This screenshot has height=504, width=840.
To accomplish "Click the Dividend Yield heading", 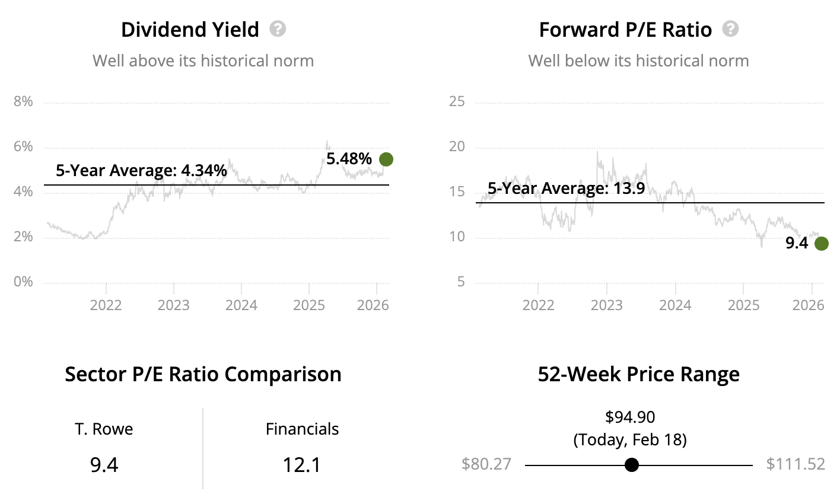I will pos(190,30).
